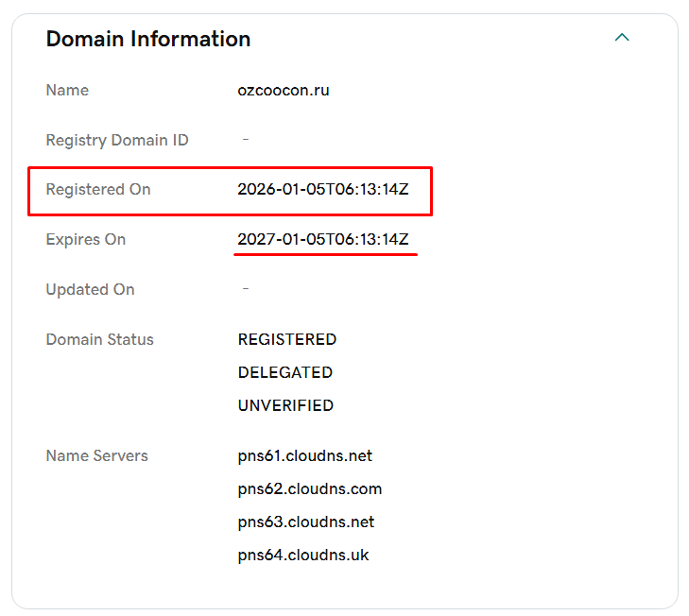689x616 pixels.
Task: Select the domain name ozcoocon.ru
Action: (x=284, y=91)
